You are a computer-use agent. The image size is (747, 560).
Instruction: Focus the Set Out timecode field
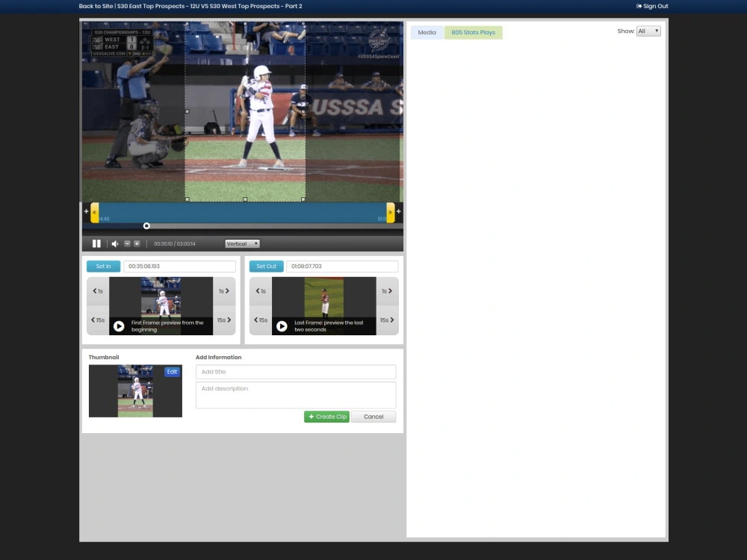coord(342,267)
